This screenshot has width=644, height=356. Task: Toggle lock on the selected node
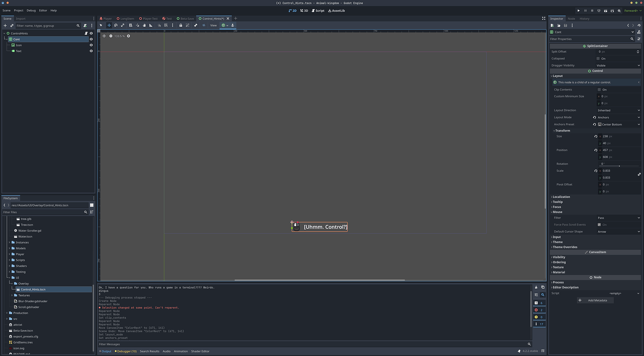coord(181,25)
